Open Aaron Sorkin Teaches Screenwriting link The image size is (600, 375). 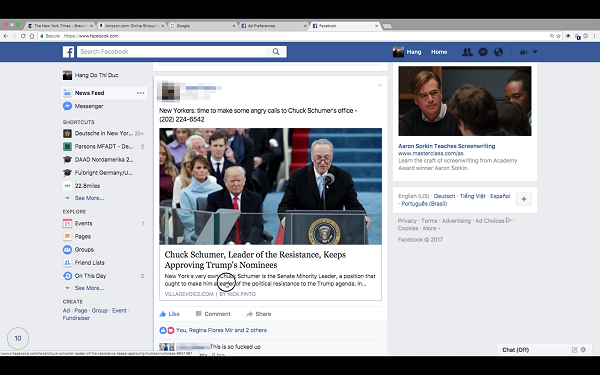447,146
